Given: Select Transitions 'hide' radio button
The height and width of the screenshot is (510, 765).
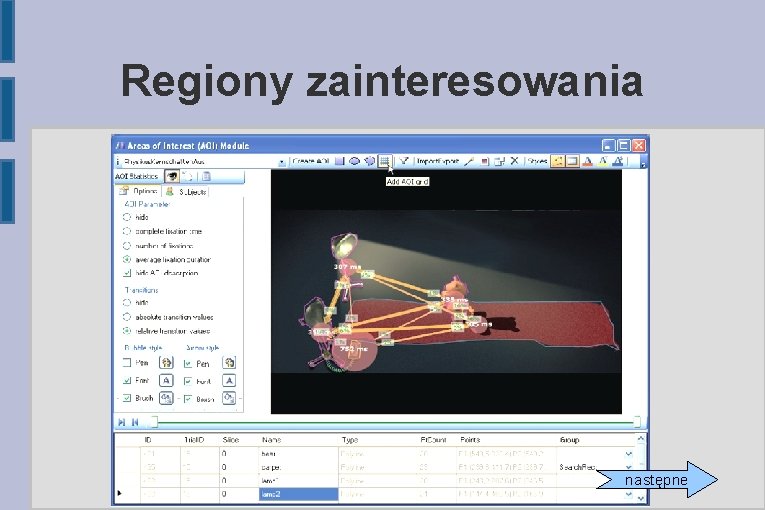Looking at the screenshot, I should [127, 303].
